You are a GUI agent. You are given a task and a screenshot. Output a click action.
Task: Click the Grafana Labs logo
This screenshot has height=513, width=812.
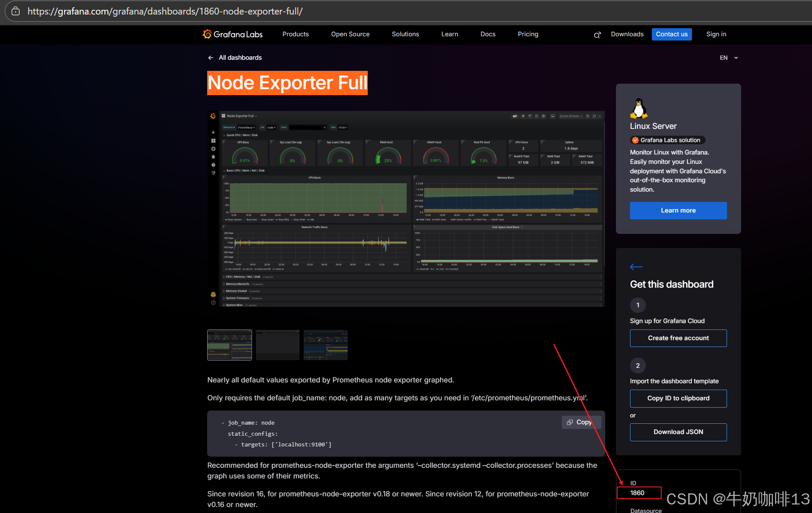coord(233,34)
